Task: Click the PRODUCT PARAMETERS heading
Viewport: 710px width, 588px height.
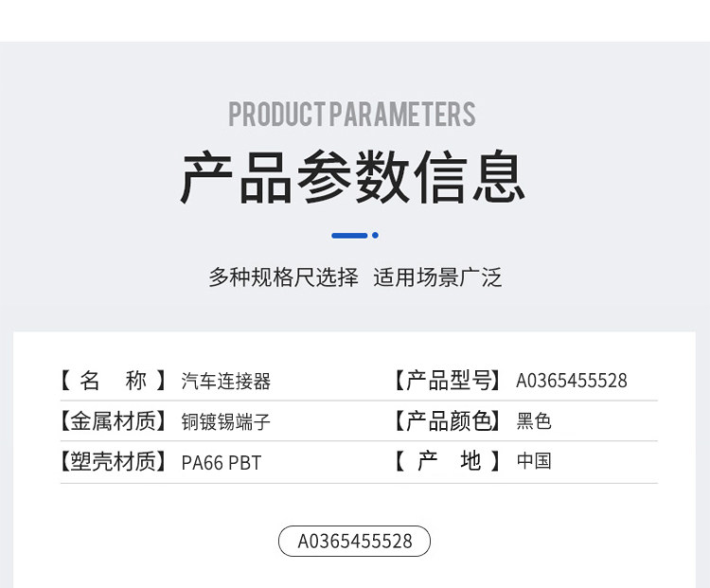Action: click(352, 115)
